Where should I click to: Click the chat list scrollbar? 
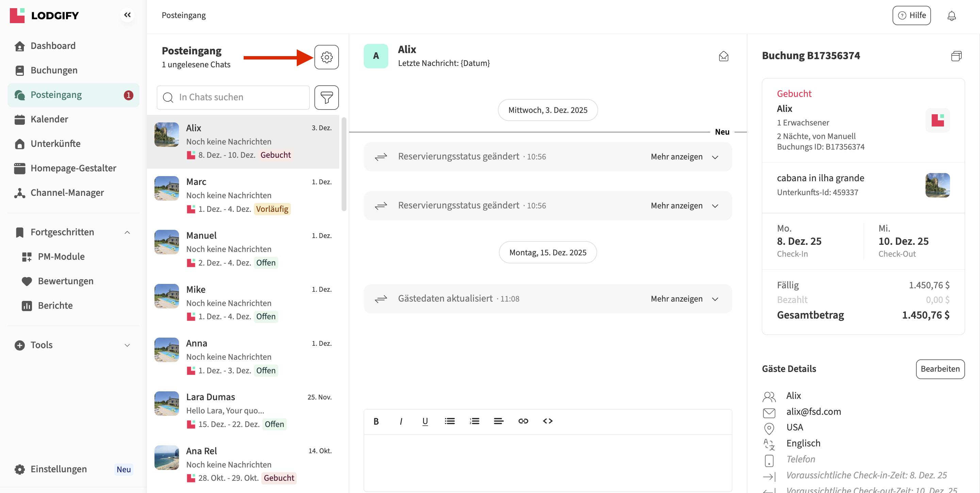pyautogui.click(x=344, y=164)
